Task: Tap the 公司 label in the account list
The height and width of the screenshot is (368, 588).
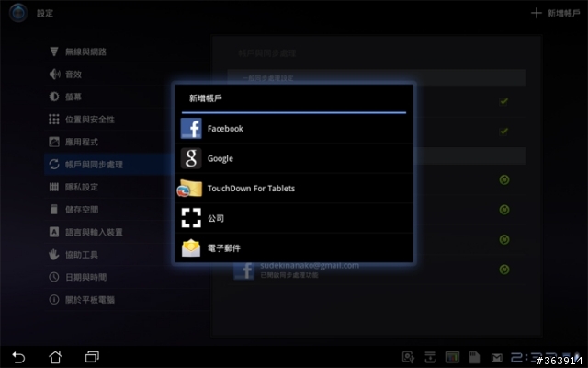Action: 216,218
